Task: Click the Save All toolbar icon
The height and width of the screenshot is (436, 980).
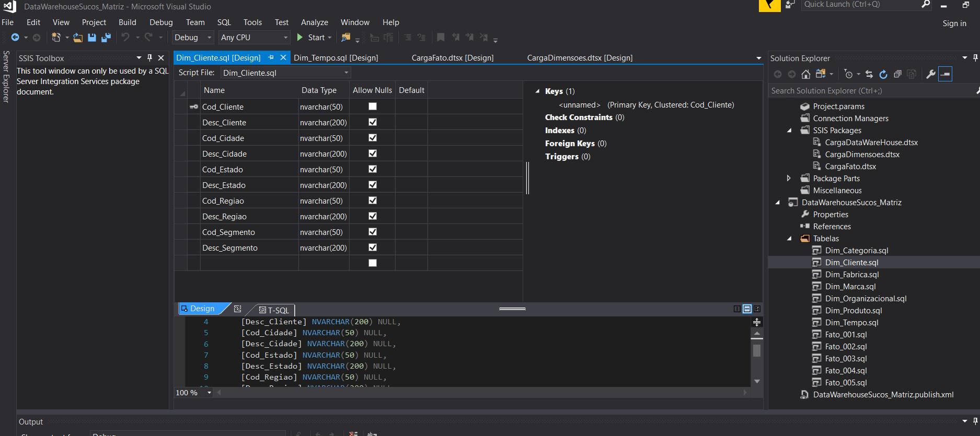Action: (x=106, y=38)
